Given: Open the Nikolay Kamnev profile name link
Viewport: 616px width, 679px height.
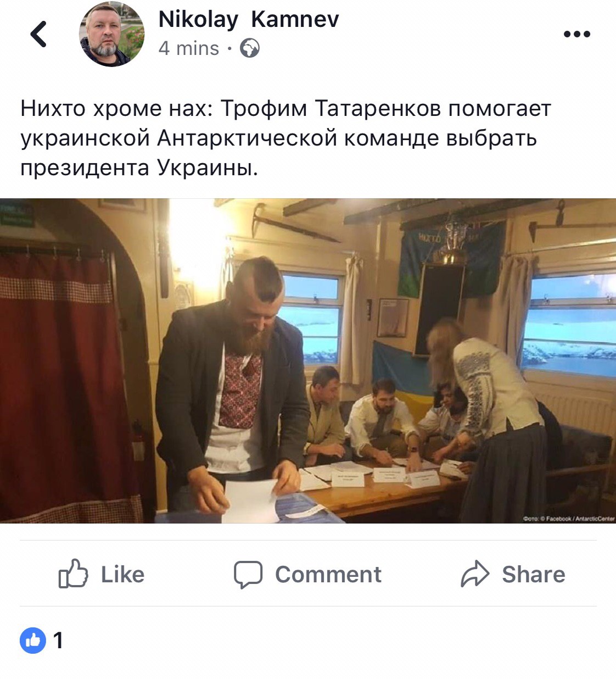Looking at the screenshot, I should [249, 19].
